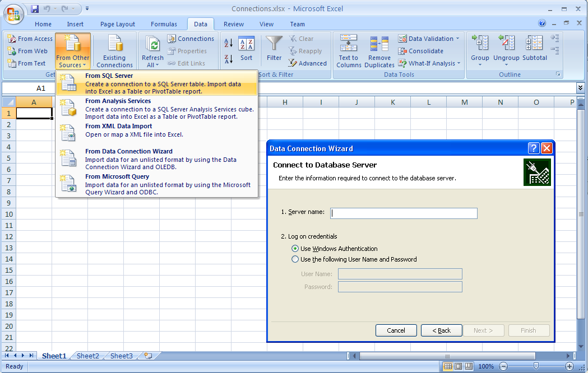The width and height of the screenshot is (588, 373).
Task: Click zoom in plus button
Action: coord(570,366)
